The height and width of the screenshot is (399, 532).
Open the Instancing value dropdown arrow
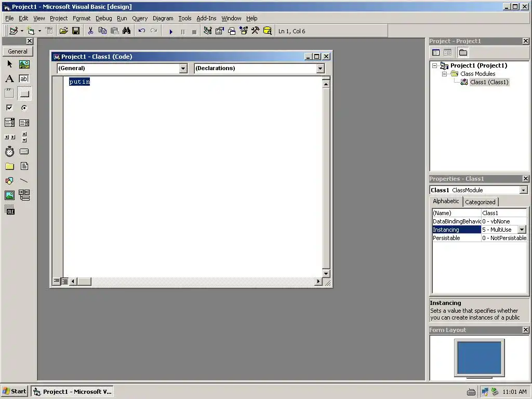(x=522, y=230)
